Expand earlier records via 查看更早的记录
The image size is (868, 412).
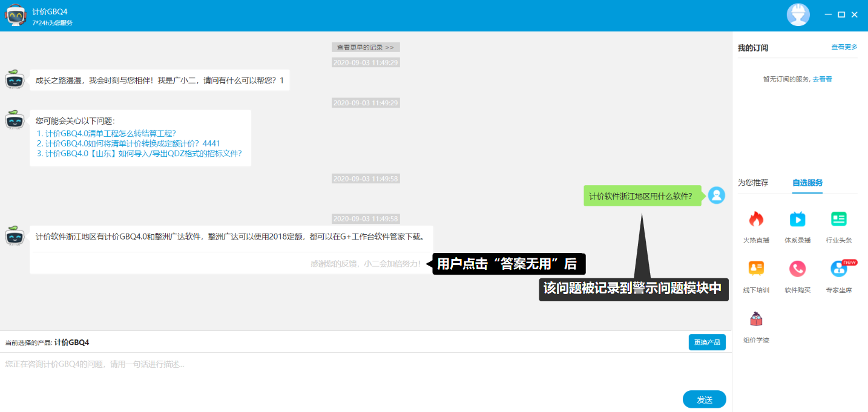(366, 47)
